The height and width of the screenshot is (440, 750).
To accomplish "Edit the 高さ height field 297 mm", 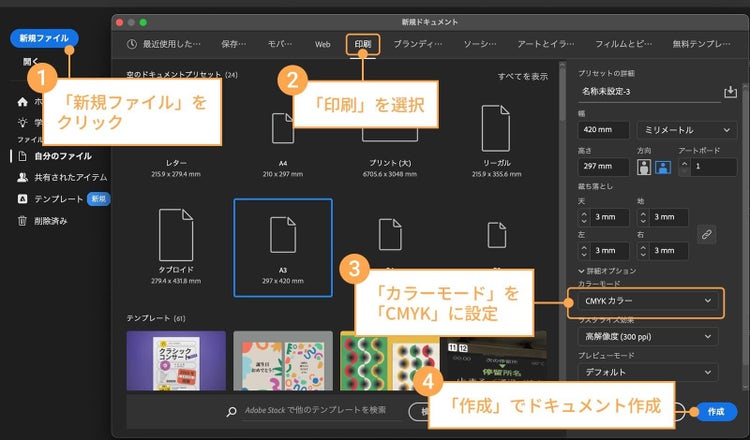I will (x=603, y=167).
